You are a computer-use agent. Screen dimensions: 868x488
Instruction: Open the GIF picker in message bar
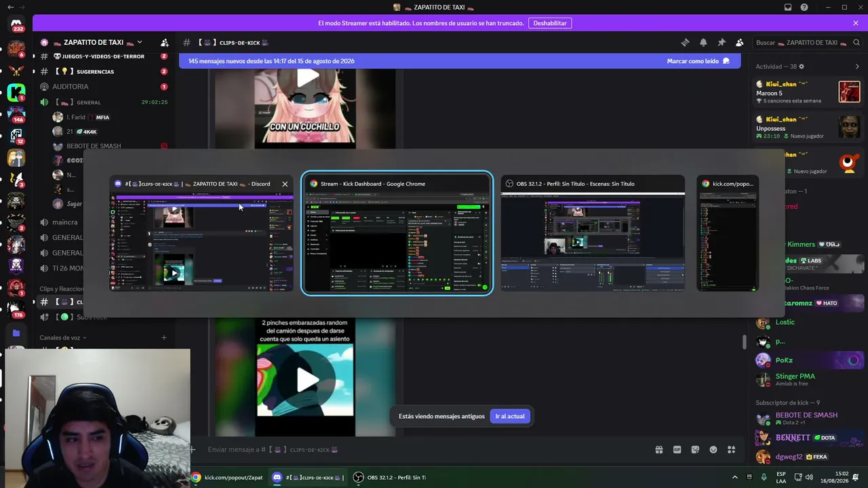677,449
